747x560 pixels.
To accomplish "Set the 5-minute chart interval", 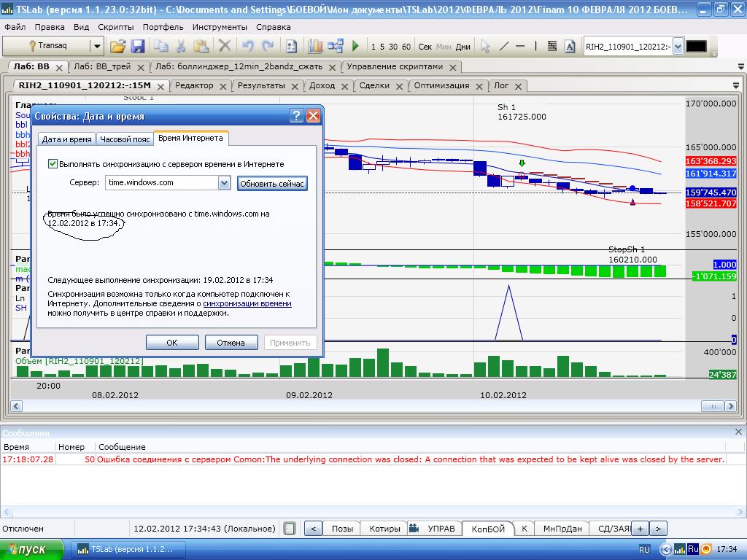I will click(x=382, y=47).
